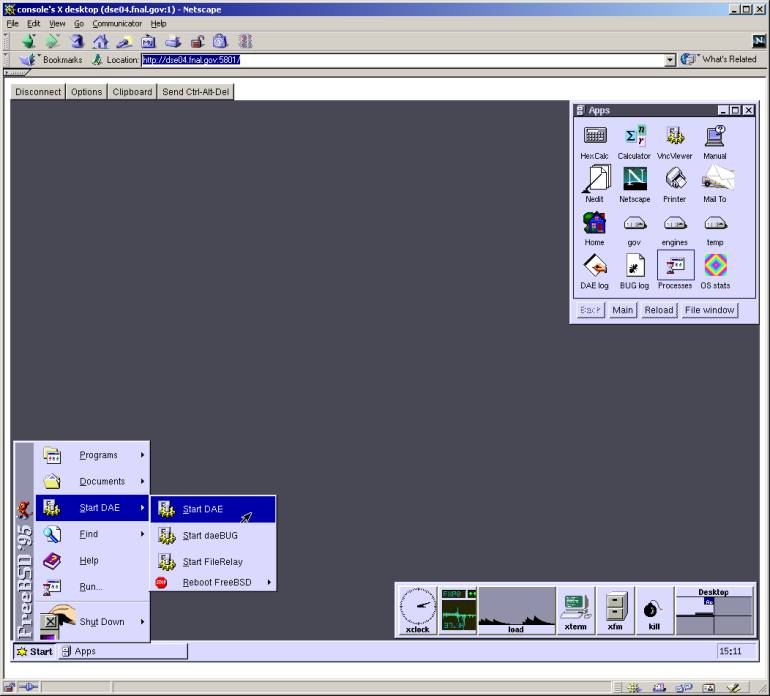This screenshot has width=770, height=696.
Task: Open the engines drive icon
Action: pos(675,229)
